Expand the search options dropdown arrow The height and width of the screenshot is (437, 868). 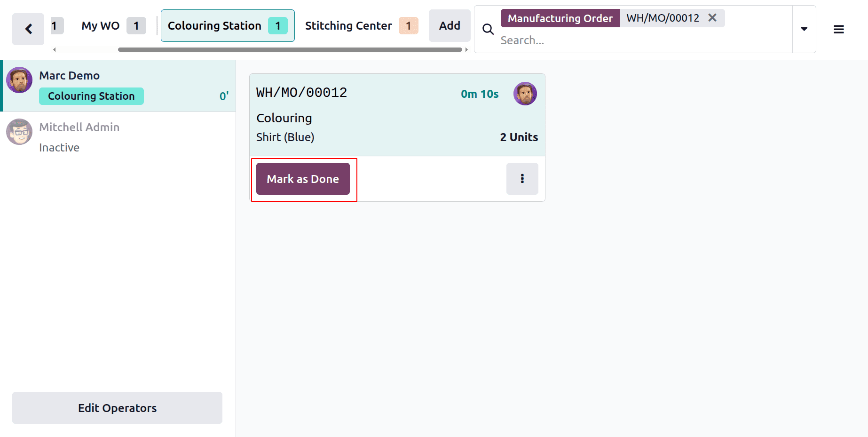coord(804,29)
